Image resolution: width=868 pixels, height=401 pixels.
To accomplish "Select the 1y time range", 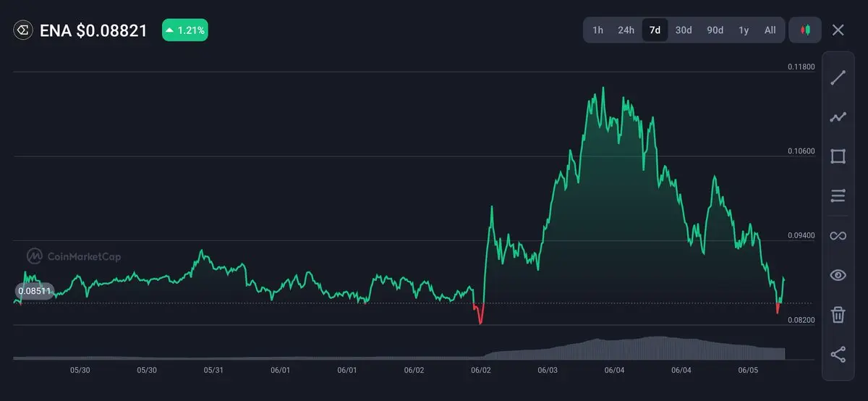I will 744,30.
